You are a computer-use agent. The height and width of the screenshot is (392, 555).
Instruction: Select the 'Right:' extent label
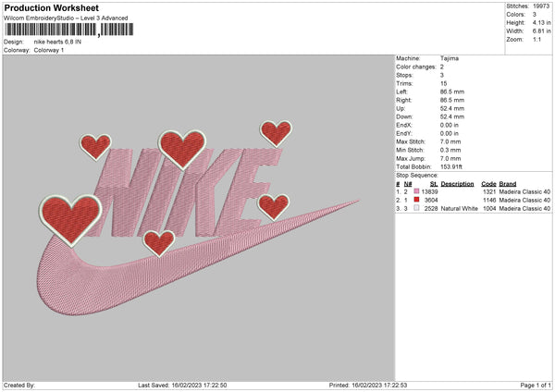pos(403,100)
